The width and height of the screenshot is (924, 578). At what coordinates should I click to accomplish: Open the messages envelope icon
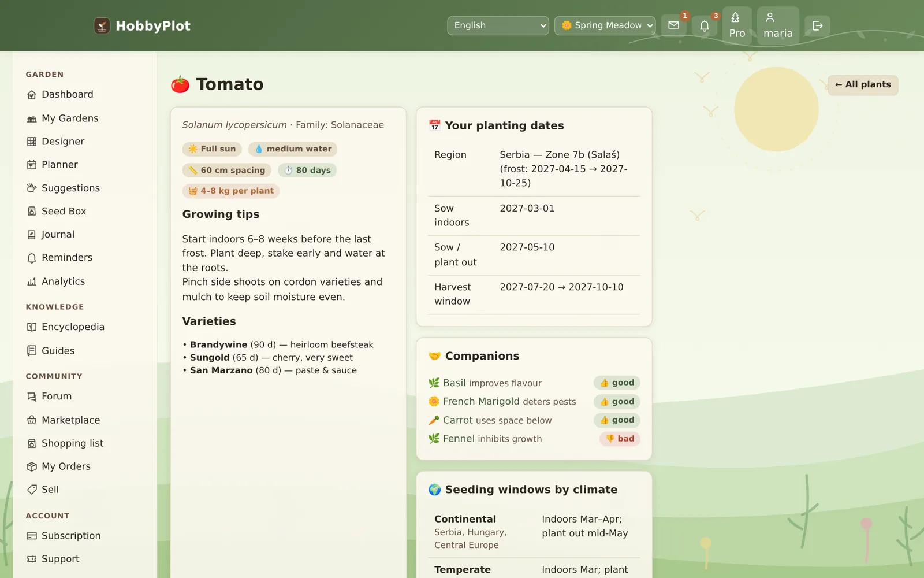coord(673,25)
